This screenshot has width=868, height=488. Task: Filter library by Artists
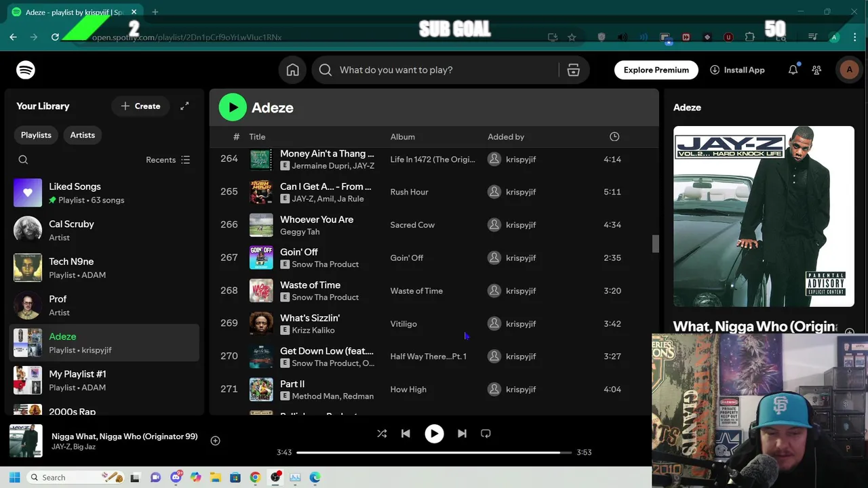pos(83,135)
